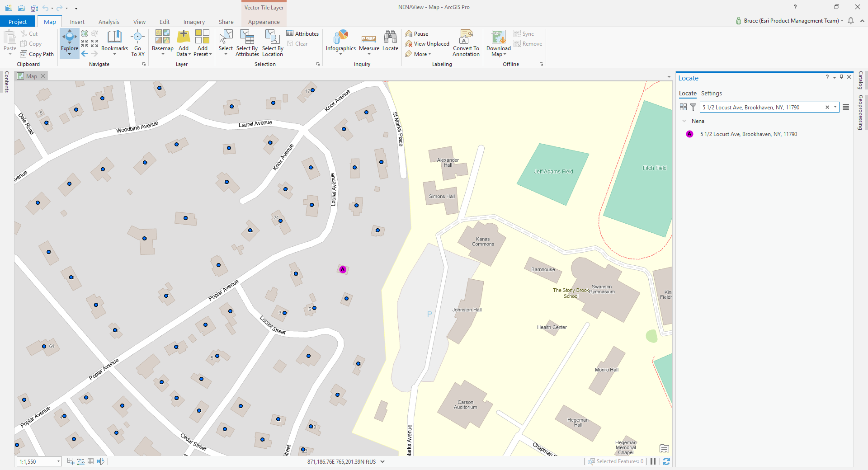Click the Attributes button
The width and height of the screenshot is (868, 470).
[302, 33]
